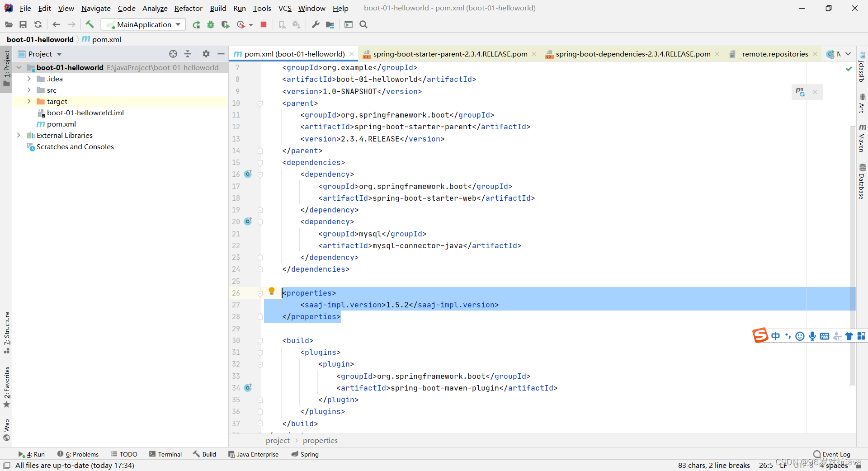This screenshot has width=868, height=471.
Task: Open the profiler run dropdown arrow
Action: point(251,25)
